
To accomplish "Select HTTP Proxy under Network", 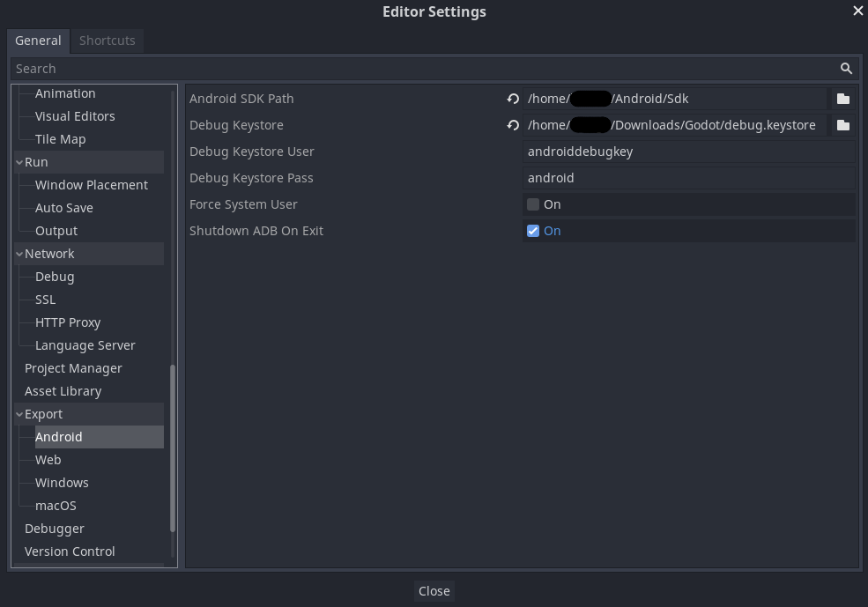I will coord(68,322).
